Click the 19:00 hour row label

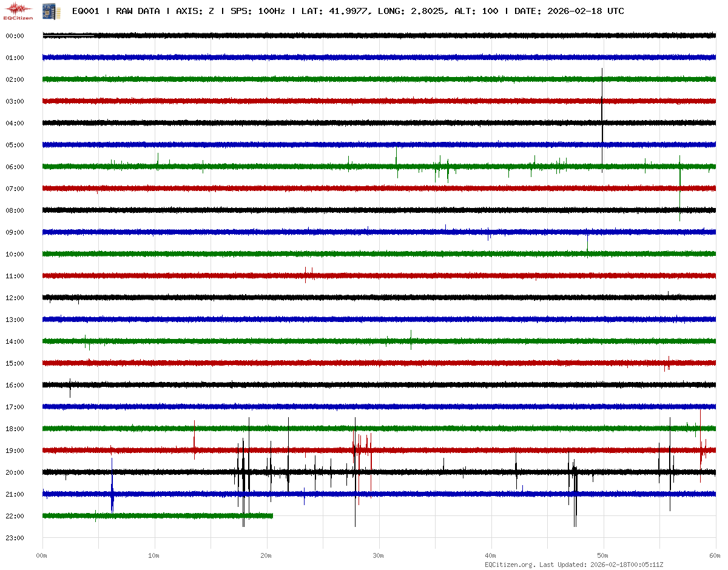[x=15, y=451]
